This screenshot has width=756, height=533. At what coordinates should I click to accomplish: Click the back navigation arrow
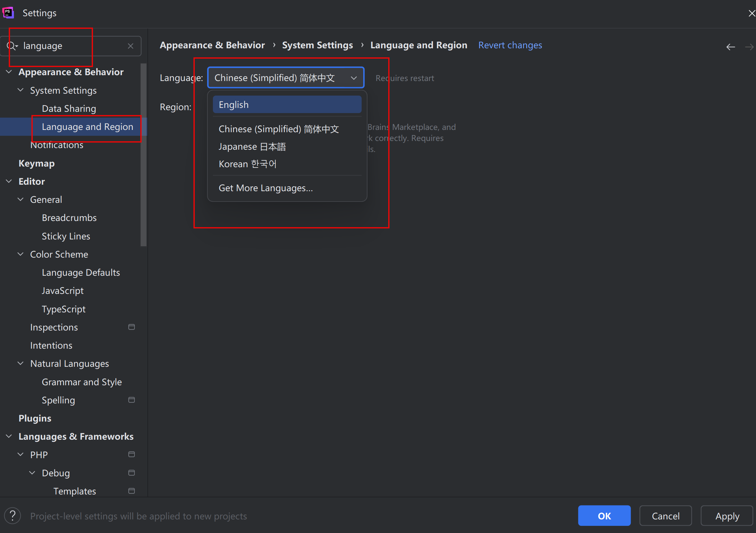730,47
